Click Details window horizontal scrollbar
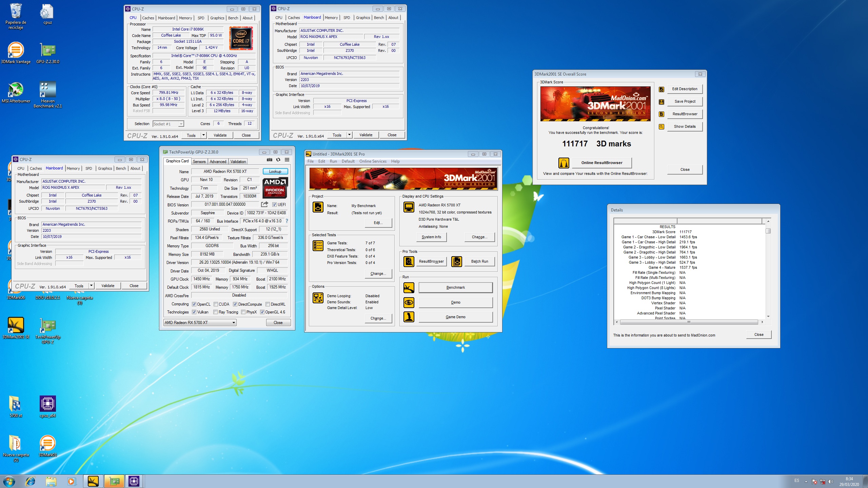 click(x=689, y=322)
